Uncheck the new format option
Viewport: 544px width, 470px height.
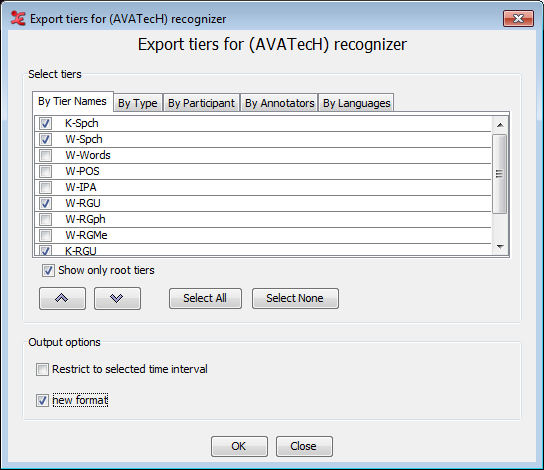pos(42,400)
